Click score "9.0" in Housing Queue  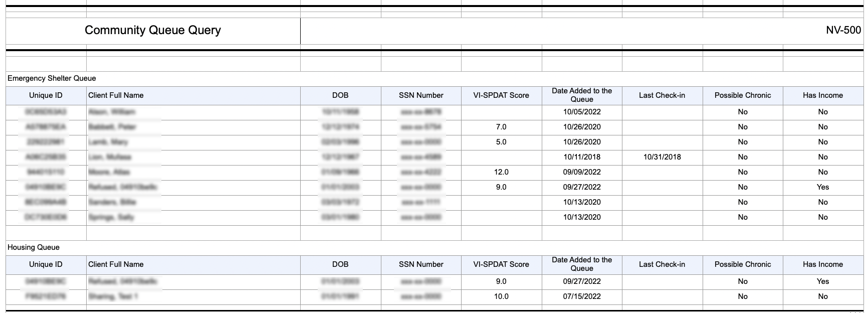501,281
